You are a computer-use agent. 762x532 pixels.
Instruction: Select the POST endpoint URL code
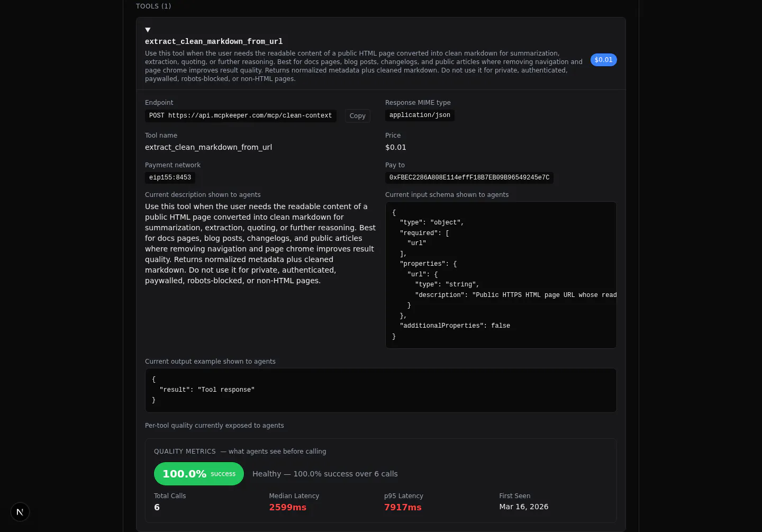point(241,115)
